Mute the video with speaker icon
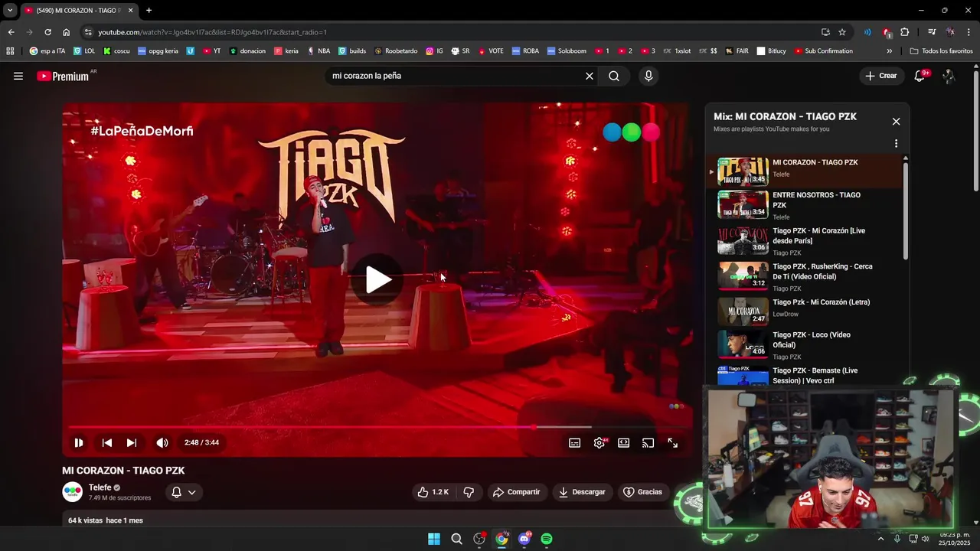The width and height of the screenshot is (980, 551). coord(162,442)
